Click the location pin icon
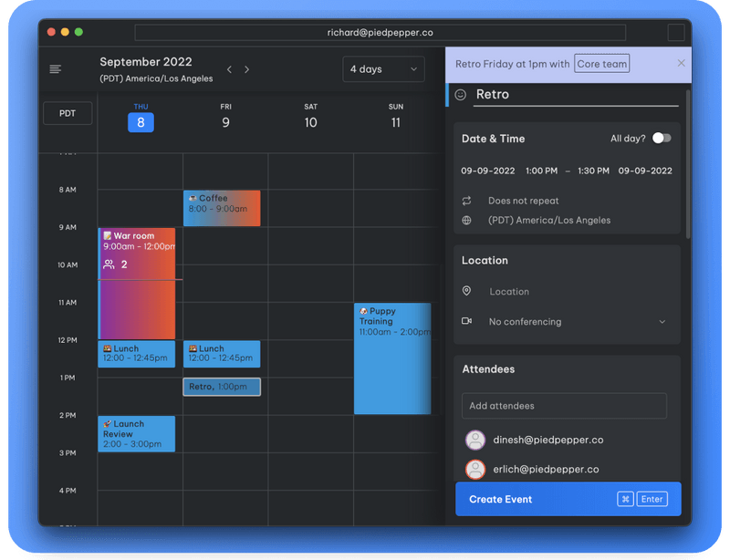730x560 pixels. point(466,291)
